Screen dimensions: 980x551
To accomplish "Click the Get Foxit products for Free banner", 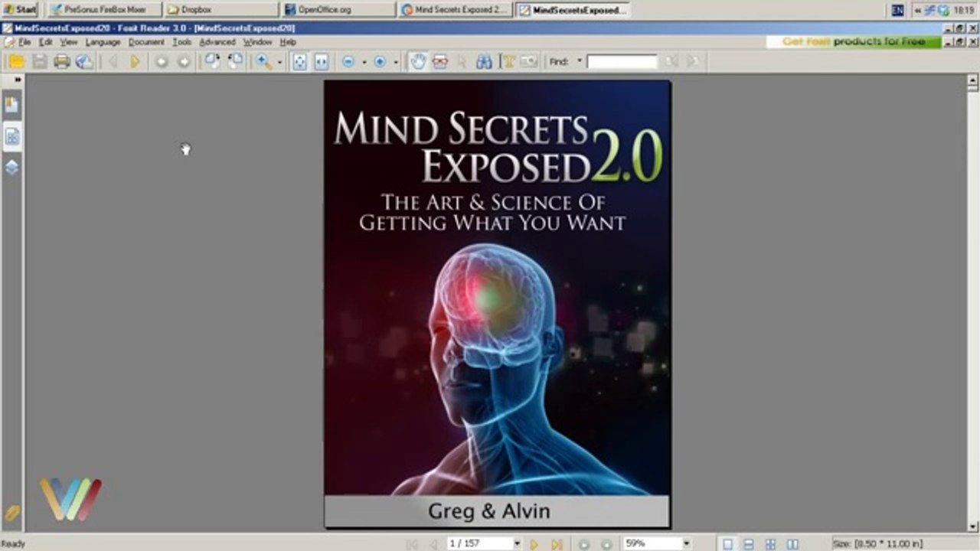I will [x=854, y=42].
